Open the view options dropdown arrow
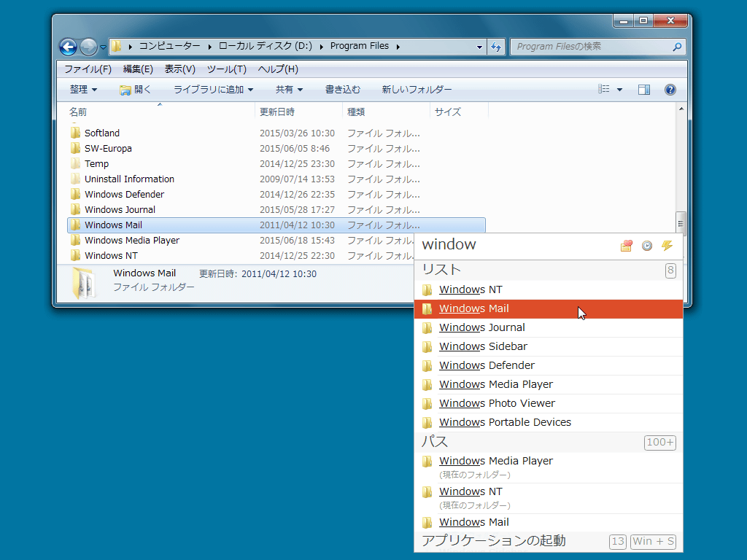This screenshot has height=560, width=747. coord(620,90)
